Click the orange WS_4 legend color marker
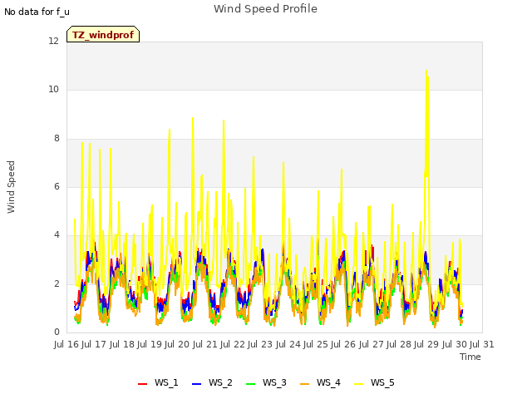Viewport: 532px width, 399px height. point(305,384)
